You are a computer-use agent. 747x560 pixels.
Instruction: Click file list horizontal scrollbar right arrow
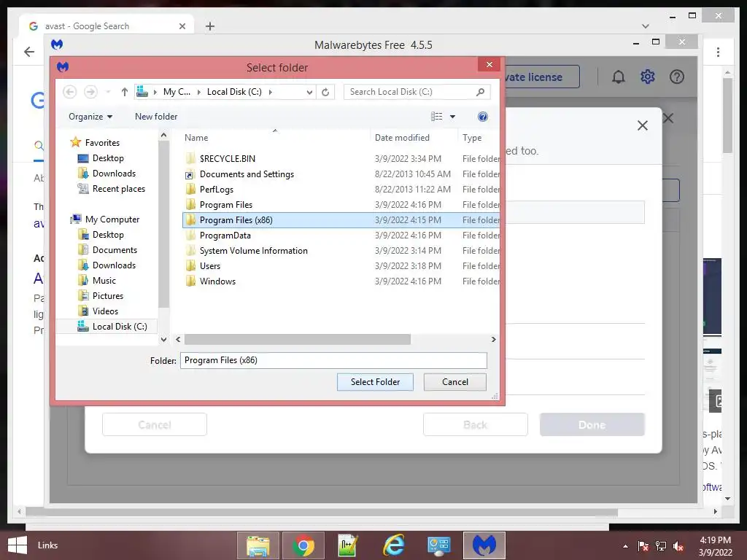[494, 340]
